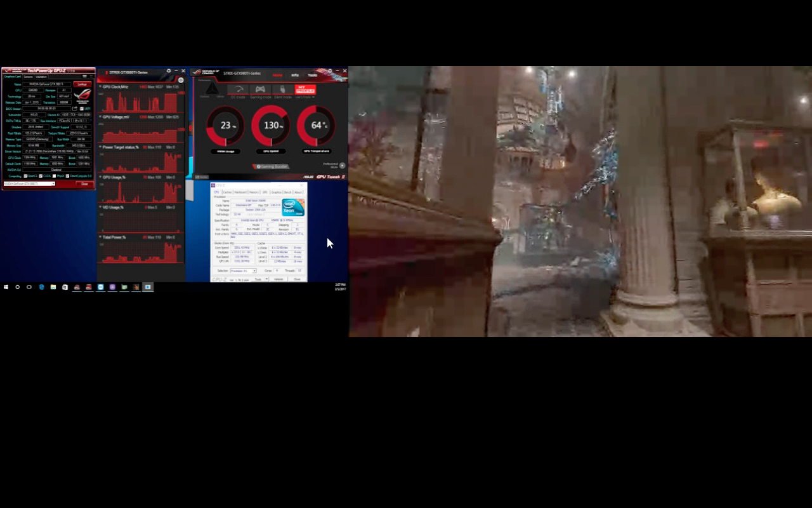Switch to Bench tab in CPU-Z

[287, 192]
